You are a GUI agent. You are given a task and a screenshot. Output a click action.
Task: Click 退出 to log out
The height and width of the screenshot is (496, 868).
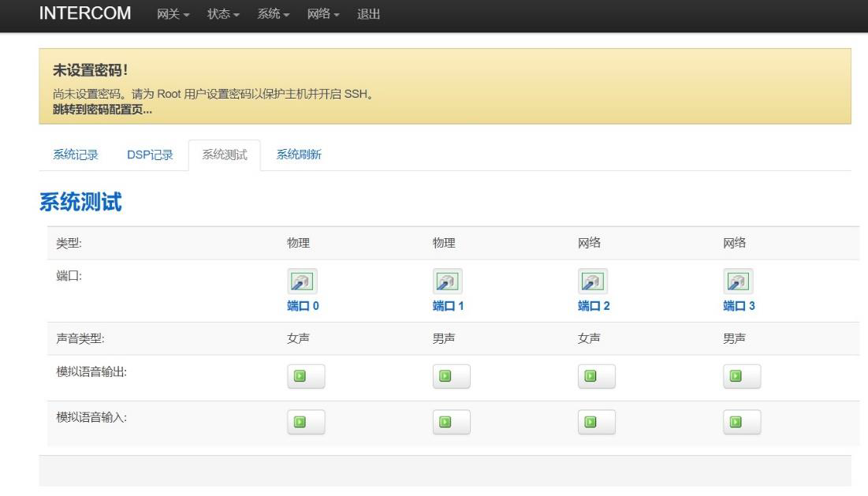click(x=368, y=16)
